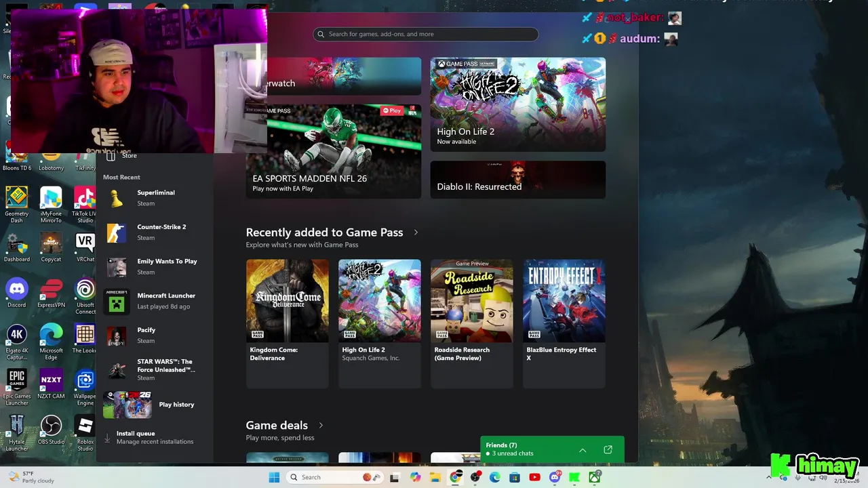Open the Windows Start menu
868x488 pixels.
[x=274, y=477]
